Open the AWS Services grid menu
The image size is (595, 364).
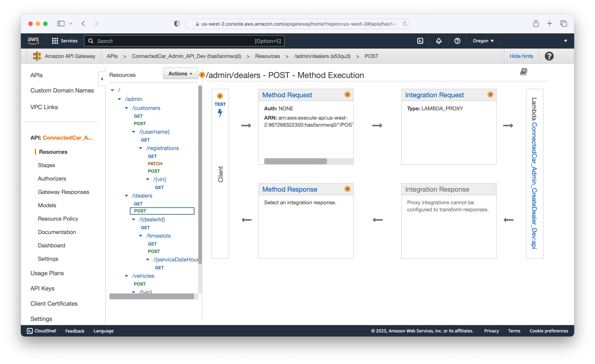click(x=55, y=41)
